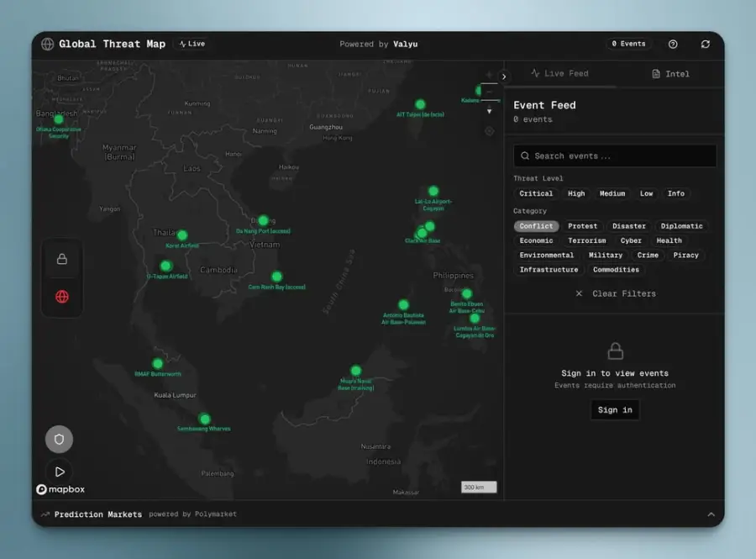Image resolution: width=756 pixels, height=559 pixels.
Task: Toggle the Economic category filter
Action: (536, 240)
